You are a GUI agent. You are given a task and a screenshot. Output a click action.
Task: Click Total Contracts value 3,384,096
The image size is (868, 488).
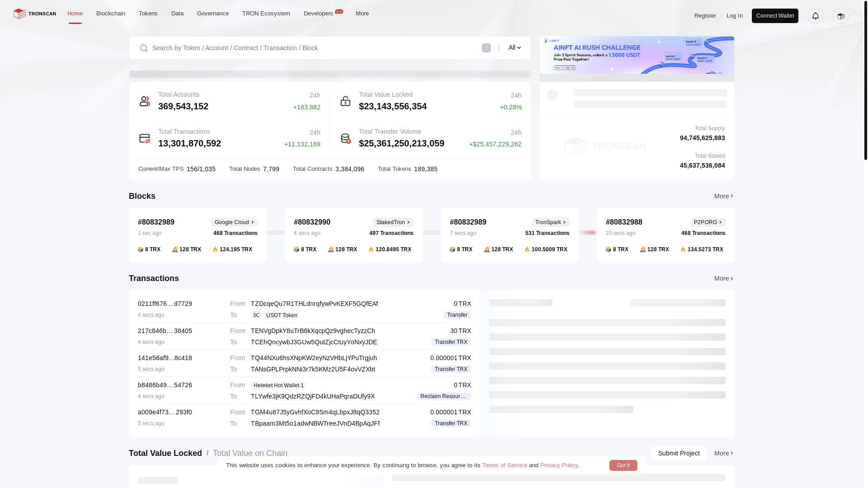coord(350,169)
